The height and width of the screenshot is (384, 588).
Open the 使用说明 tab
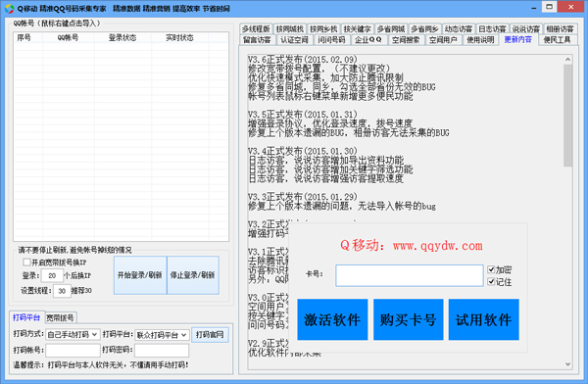tap(480, 40)
